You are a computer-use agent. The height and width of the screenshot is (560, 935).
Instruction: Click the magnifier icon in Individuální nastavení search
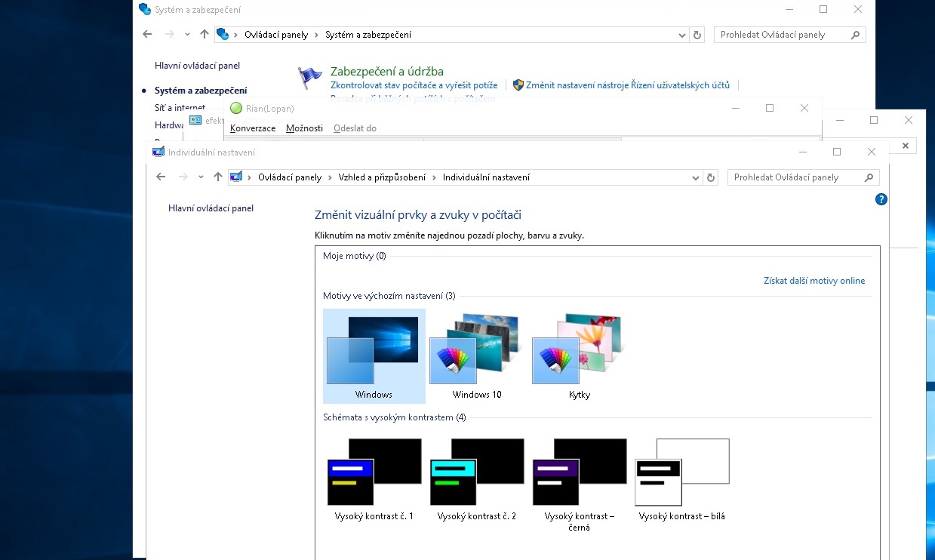[869, 177]
